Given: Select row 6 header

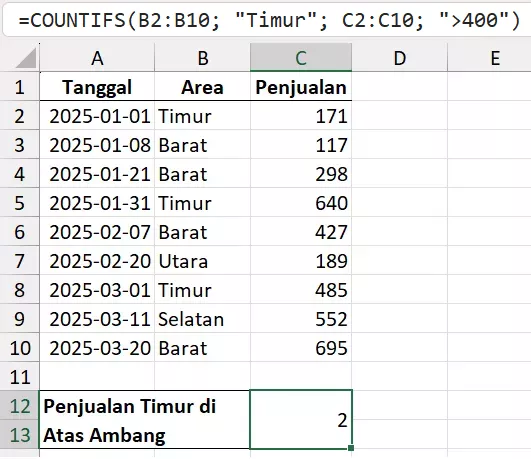Looking at the screenshot, I should pyautogui.click(x=20, y=232).
